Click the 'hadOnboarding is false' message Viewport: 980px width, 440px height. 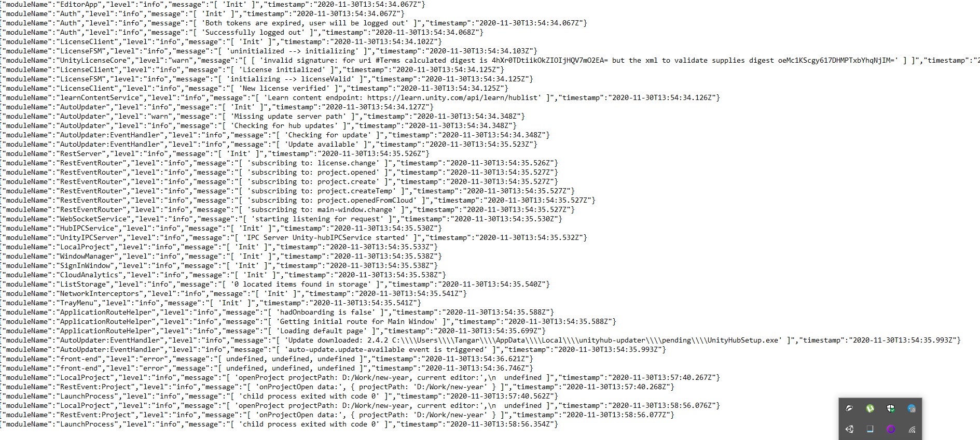325,312
